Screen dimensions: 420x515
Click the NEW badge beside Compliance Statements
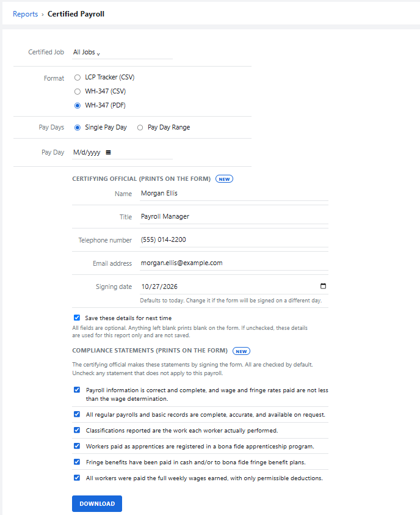pyautogui.click(x=241, y=351)
